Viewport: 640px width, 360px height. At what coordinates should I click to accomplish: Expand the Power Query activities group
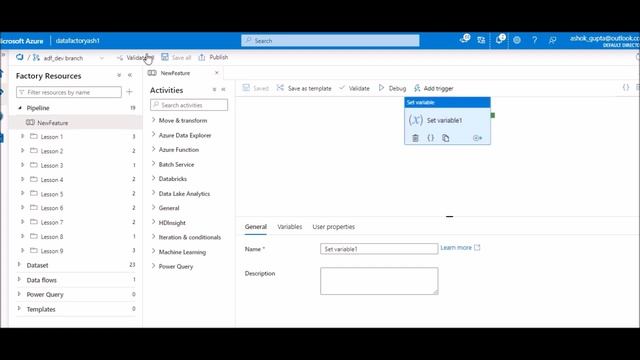(x=153, y=266)
